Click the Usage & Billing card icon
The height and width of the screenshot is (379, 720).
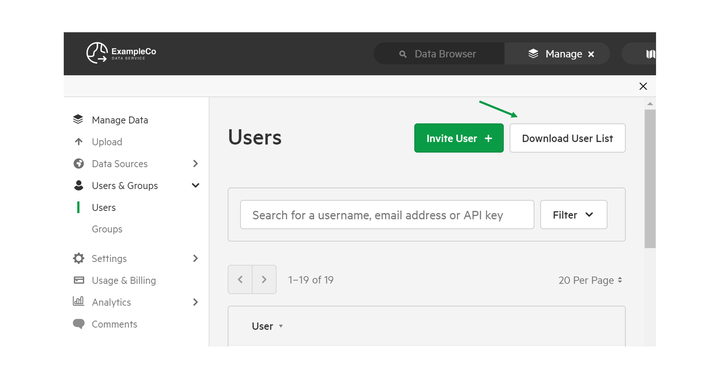click(x=79, y=280)
